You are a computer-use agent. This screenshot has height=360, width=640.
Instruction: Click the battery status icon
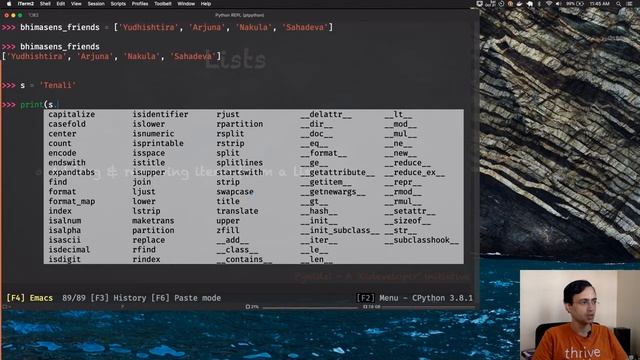click(x=580, y=4)
